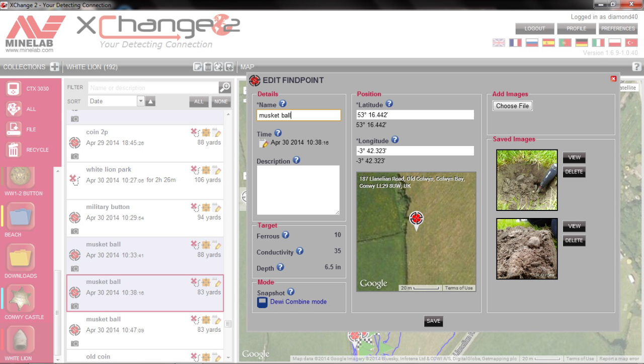Click in the Description text area
The height and width of the screenshot is (364, 644).
coord(298,190)
